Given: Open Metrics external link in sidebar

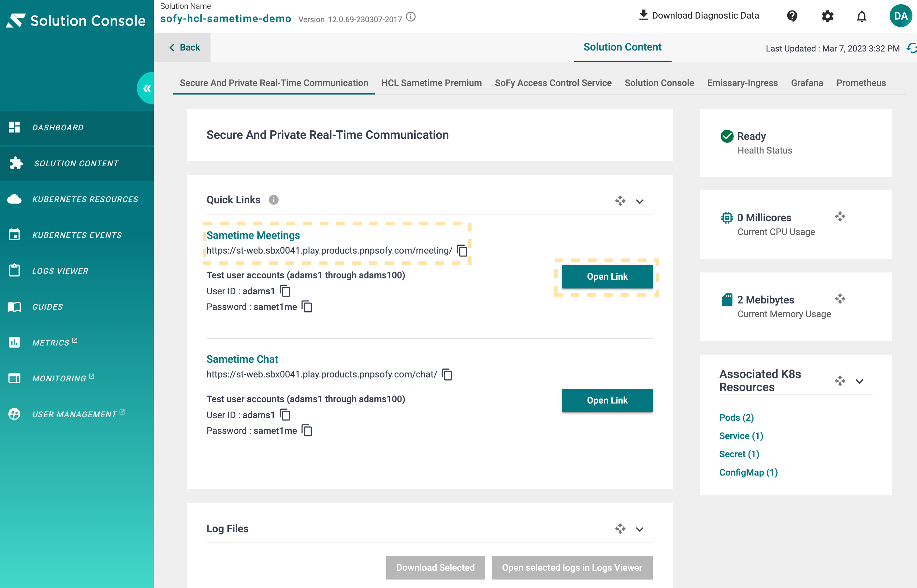Looking at the screenshot, I should point(77,343).
